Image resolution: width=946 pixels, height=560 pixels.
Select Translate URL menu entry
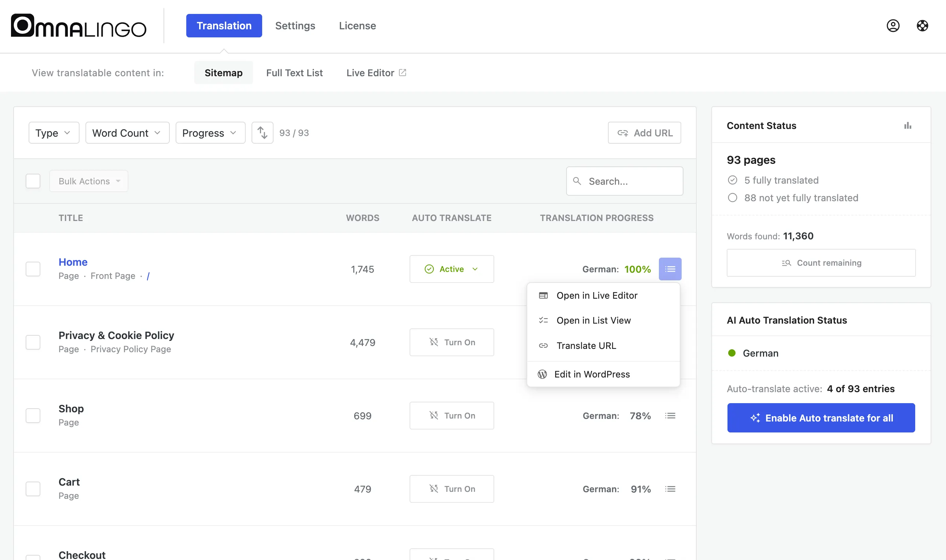(x=603, y=346)
